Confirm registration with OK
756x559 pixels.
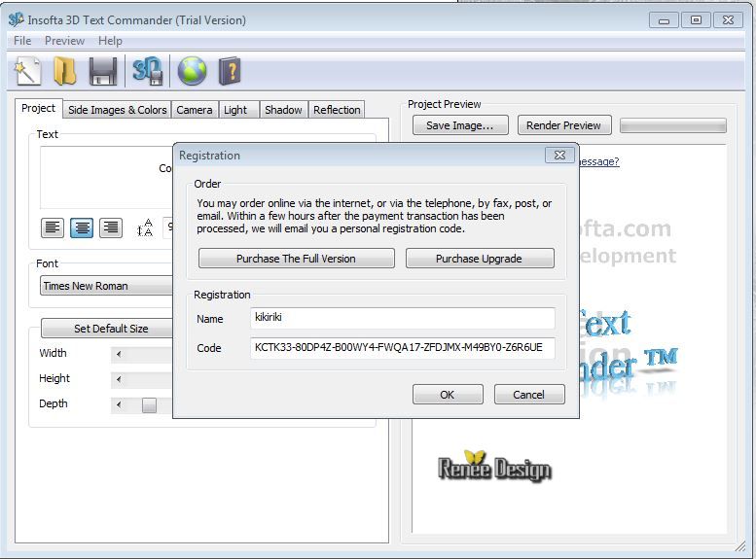pos(448,394)
